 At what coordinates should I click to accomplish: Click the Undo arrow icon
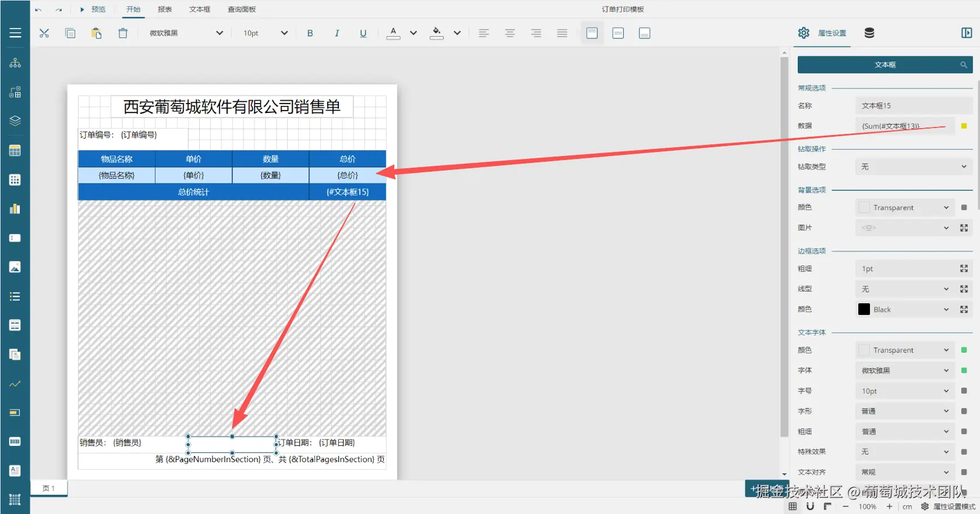[38, 10]
